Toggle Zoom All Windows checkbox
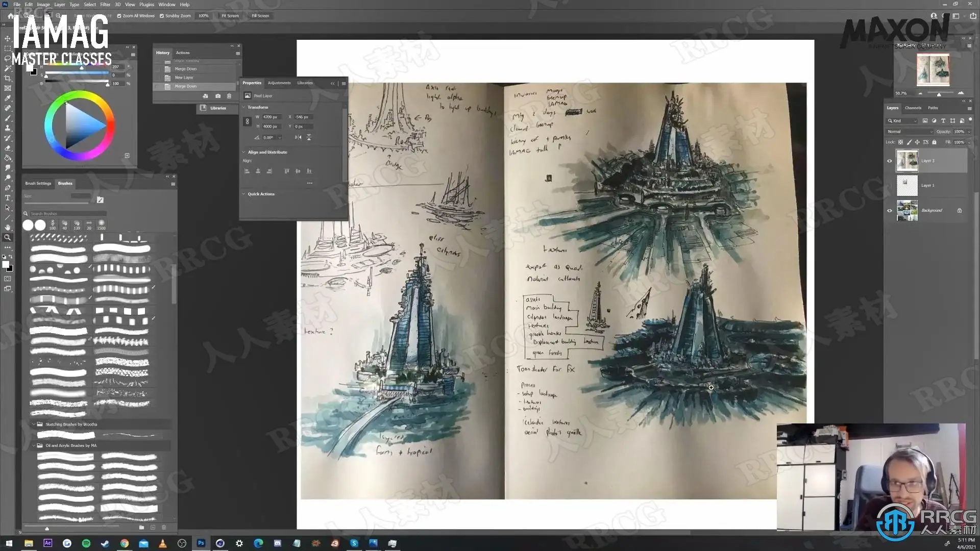Screen dimensions: 980x551 click(119, 16)
